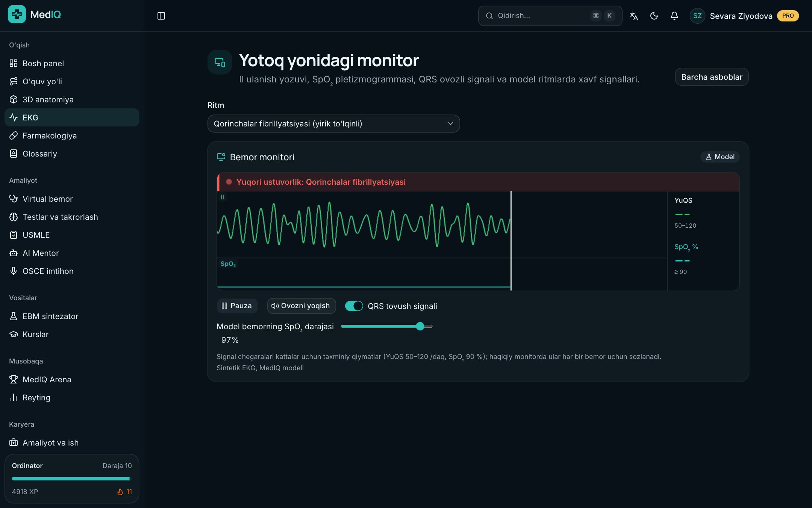This screenshot has width=812, height=508.
Task: Click the streak flame icon
Action: (120, 492)
